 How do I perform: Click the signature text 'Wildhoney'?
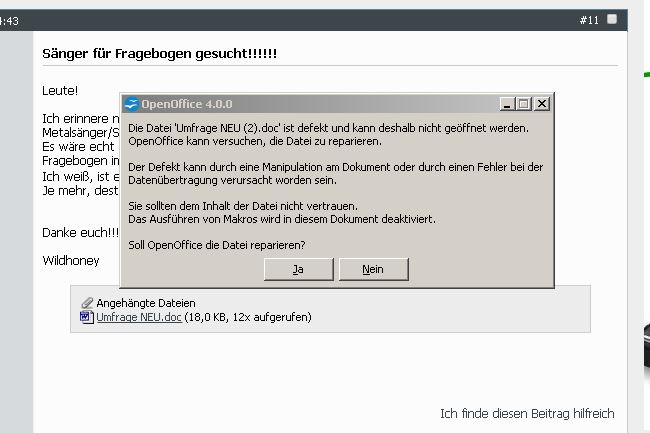coord(71,261)
